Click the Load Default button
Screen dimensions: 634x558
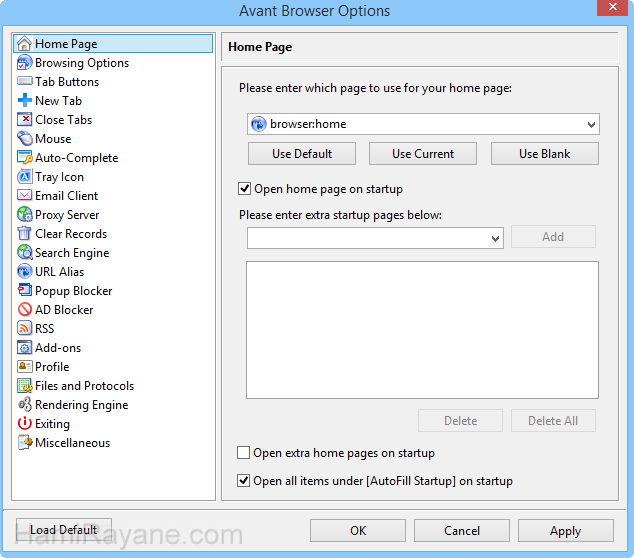click(x=64, y=530)
